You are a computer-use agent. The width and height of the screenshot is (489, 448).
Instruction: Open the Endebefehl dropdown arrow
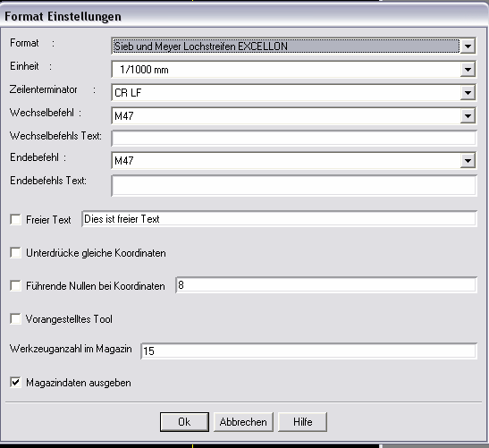pyautogui.click(x=468, y=161)
